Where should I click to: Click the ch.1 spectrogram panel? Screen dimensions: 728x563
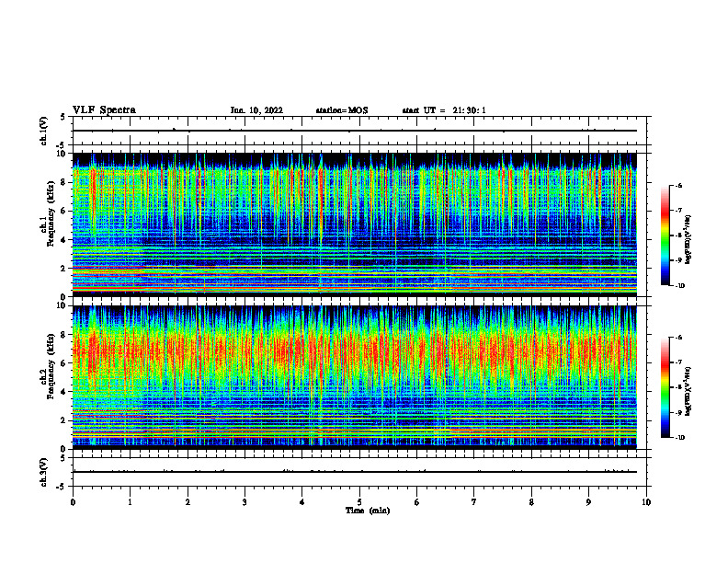pos(355,224)
